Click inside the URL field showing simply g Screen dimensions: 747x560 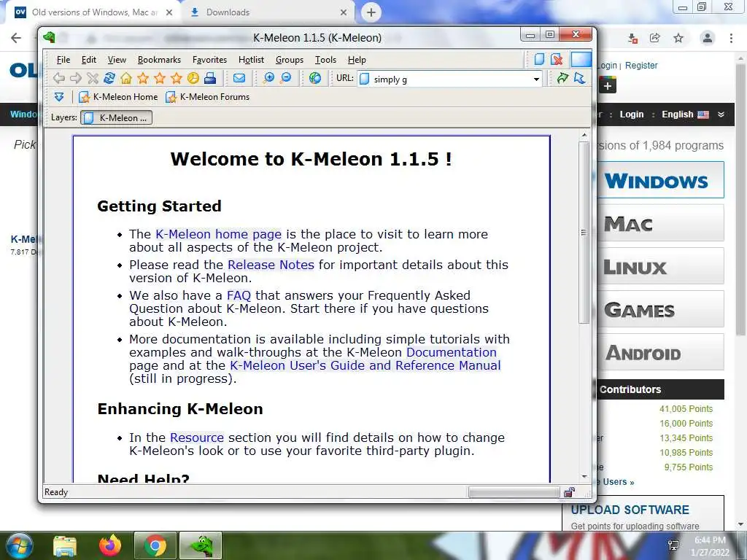448,79
